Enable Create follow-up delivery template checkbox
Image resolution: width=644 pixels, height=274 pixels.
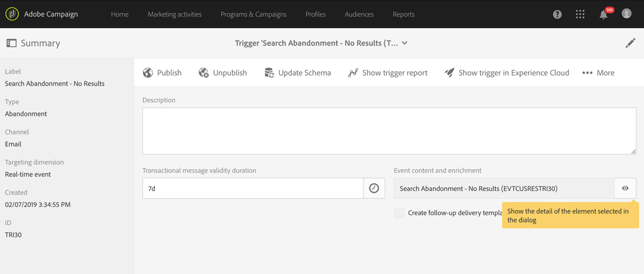coord(399,213)
